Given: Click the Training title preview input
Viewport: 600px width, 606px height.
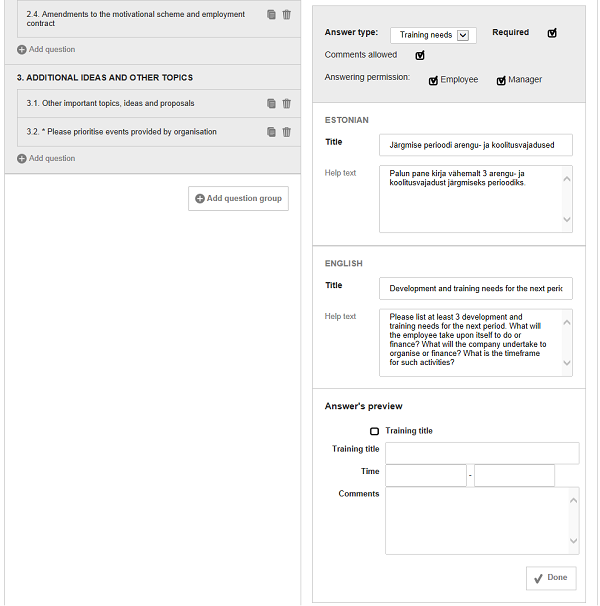Looking at the screenshot, I should pos(482,453).
